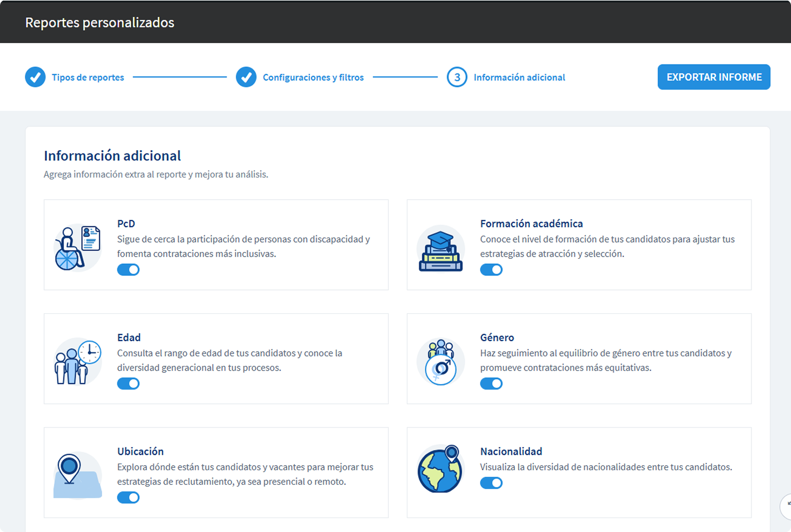Open Configuraciones y filtros step
The image size is (791, 532).
[x=313, y=77]
